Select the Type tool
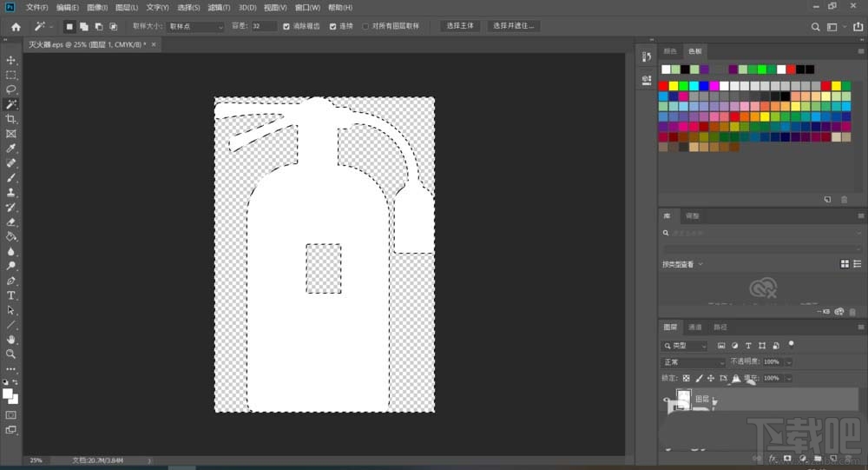Screen dimensions: 868x470 coord(10,295)
